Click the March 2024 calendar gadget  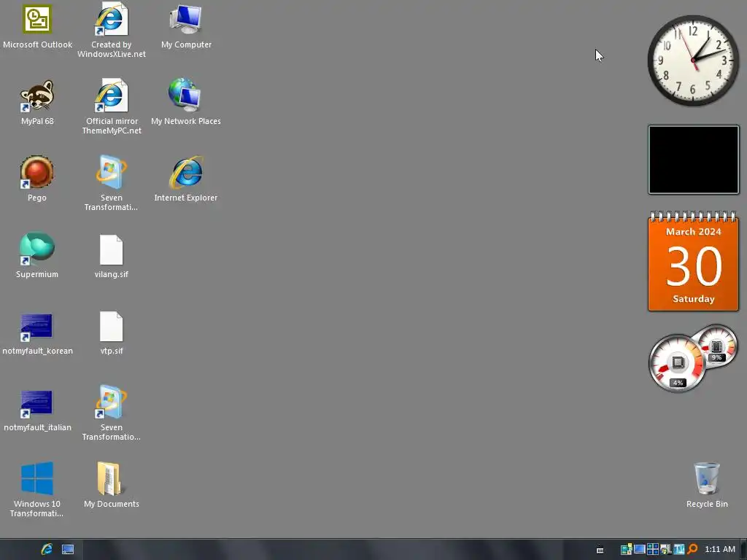[694, 262]
